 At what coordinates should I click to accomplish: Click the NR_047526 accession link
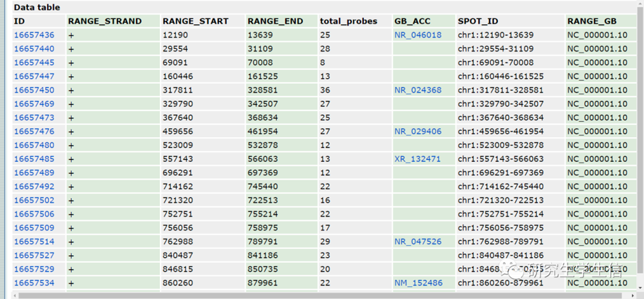(417, 241)
